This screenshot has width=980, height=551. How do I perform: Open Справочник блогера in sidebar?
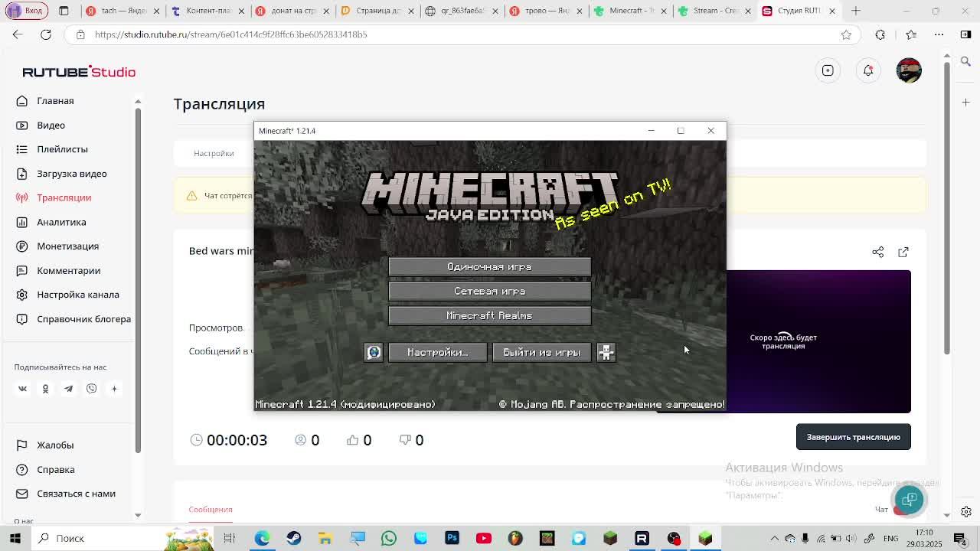pyautogui.click(x=83, y=319)
